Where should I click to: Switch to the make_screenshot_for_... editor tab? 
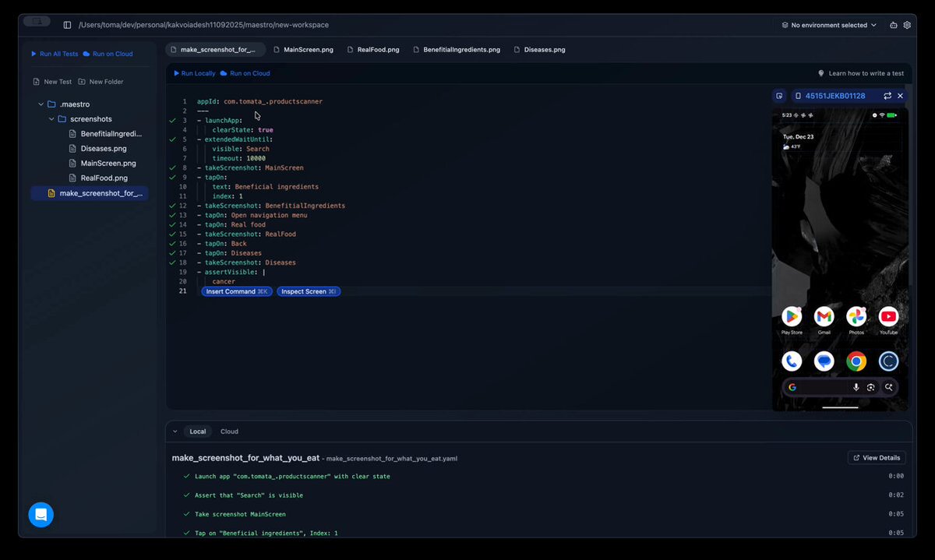tap(215, 50)
